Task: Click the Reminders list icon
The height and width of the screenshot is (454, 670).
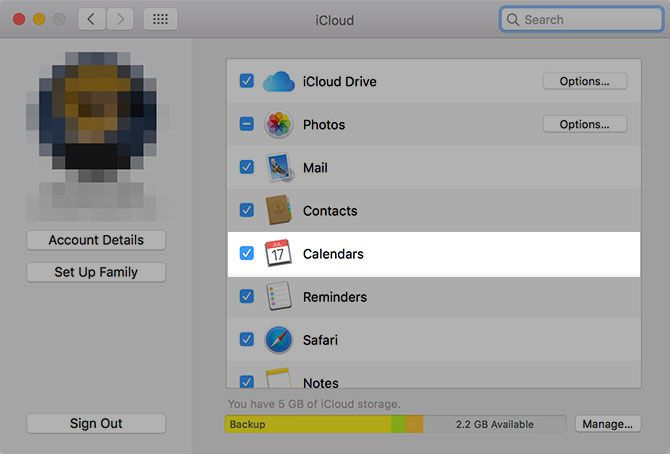Action: pyautogui.click(x=279, y=296)
